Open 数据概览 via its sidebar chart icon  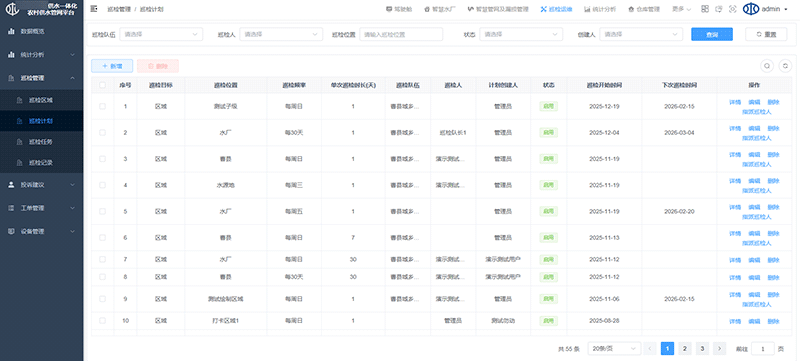click(11, 31)
